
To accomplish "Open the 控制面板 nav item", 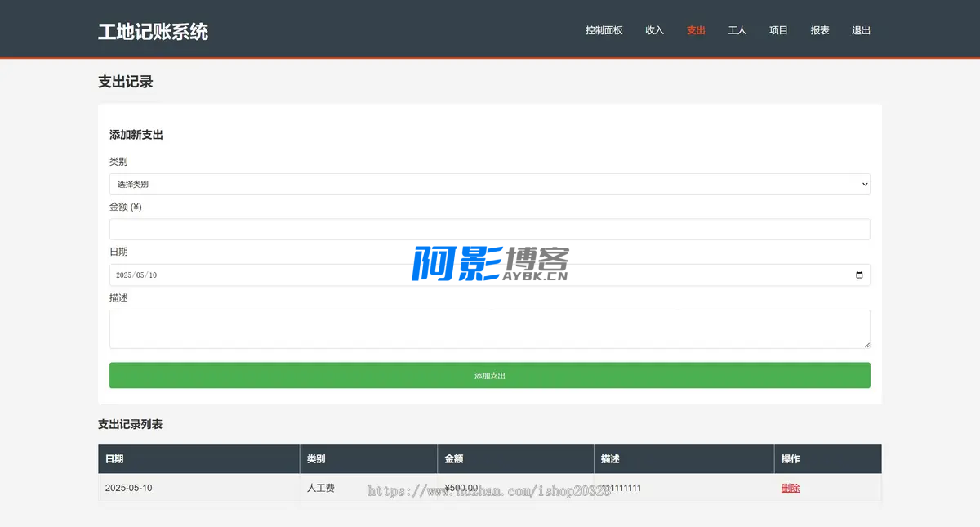I will click(604, 30).
